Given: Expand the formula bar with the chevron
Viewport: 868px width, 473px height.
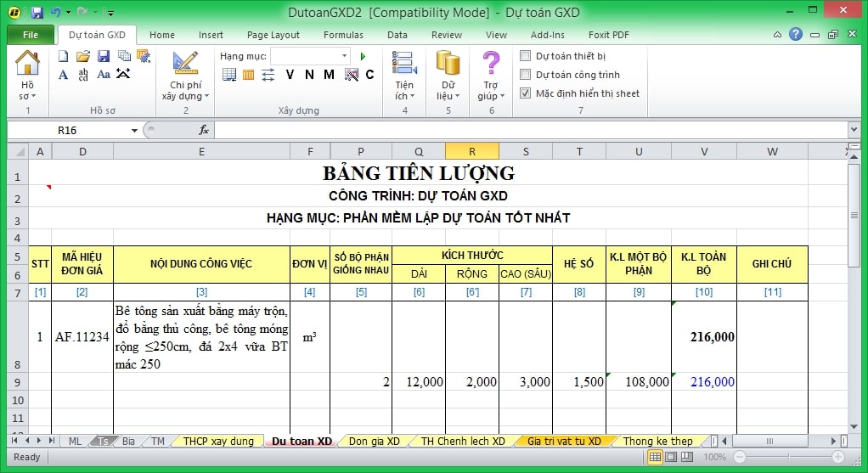Looking at the screenshot, I should tap(854, 130).
